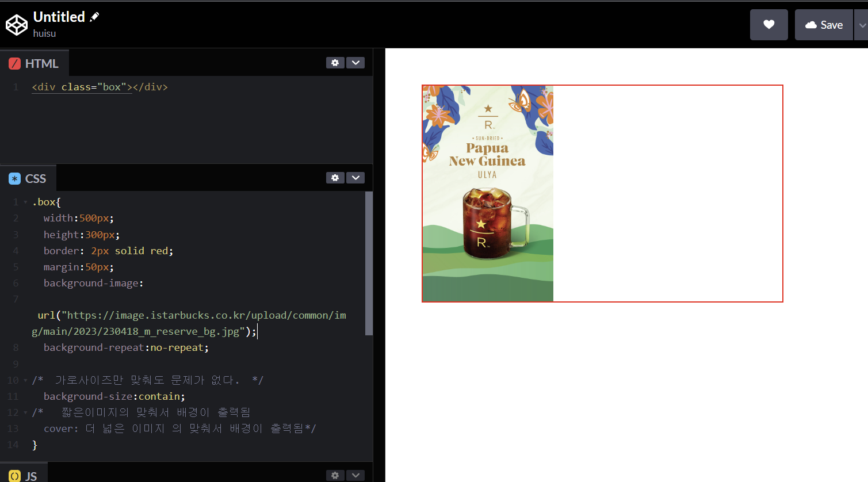Open HTML editor settings gear
Screen dimensions: 868x482
pos(335,63)
